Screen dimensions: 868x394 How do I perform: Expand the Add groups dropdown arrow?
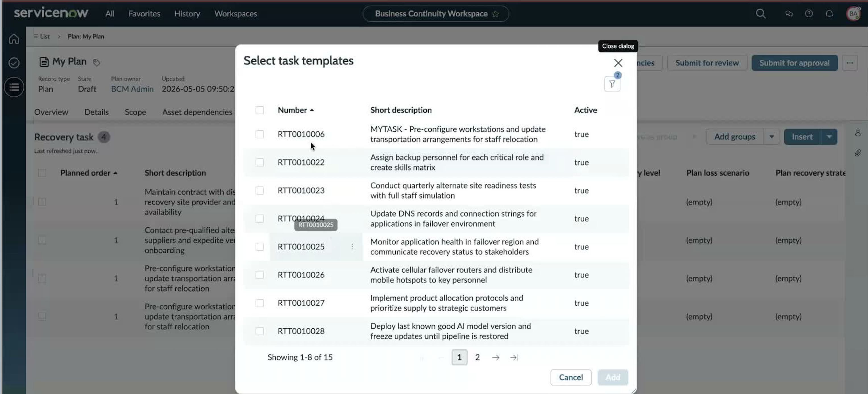point(771,137)
